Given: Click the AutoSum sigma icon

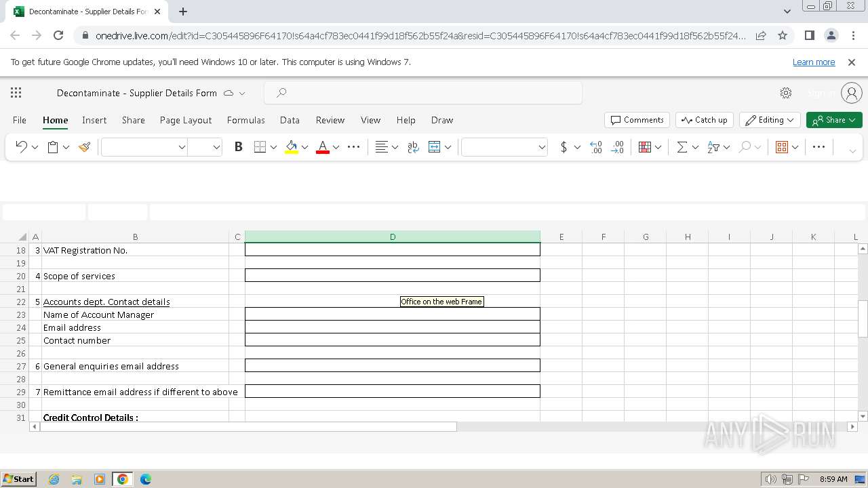Looking at the screenshot, I should [682, 147].
